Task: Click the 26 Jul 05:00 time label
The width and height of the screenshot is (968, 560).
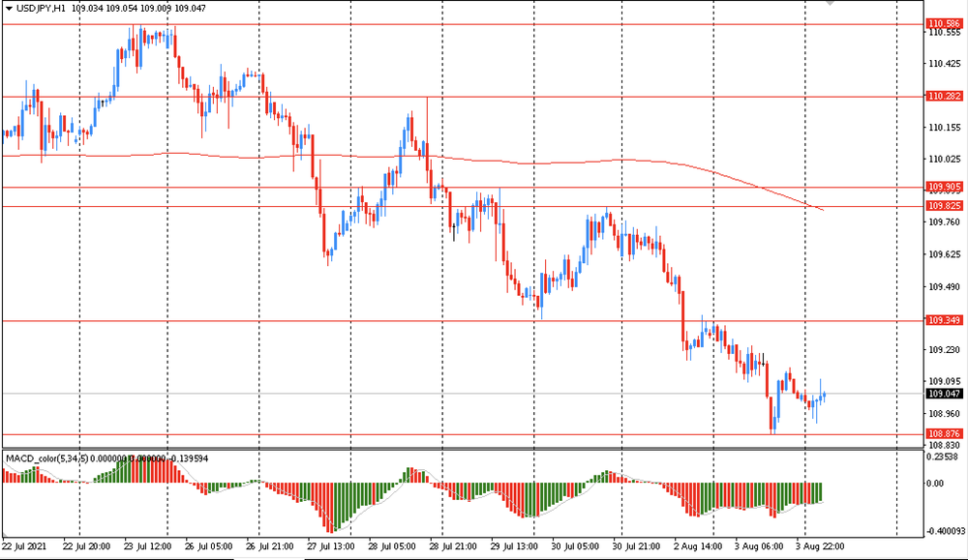Action: [x=209, y=546]
